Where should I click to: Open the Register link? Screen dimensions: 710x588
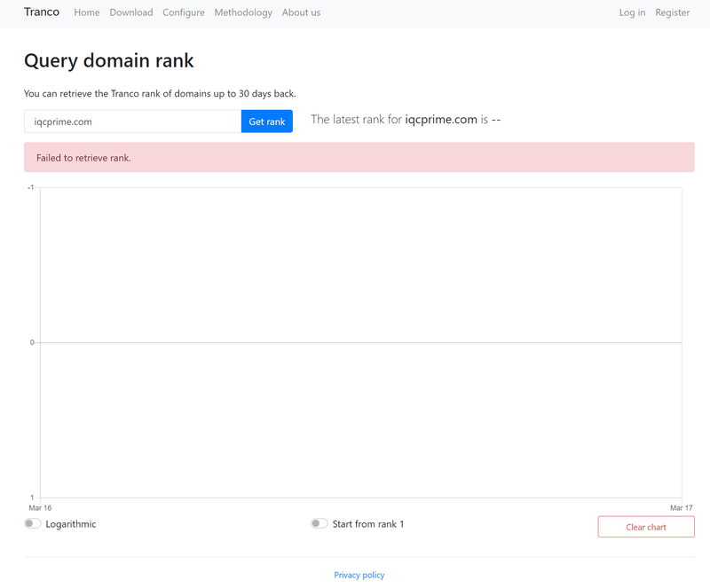673,12
